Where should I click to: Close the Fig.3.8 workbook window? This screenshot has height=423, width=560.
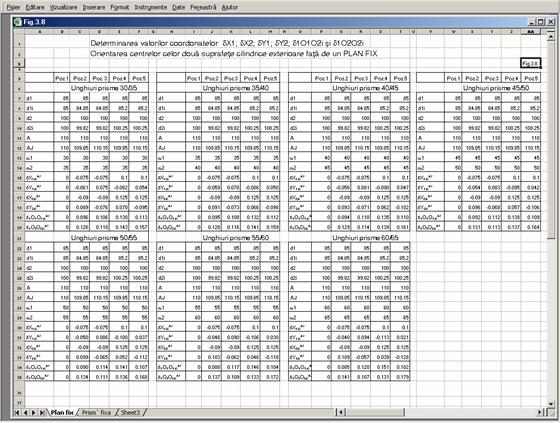550,22
